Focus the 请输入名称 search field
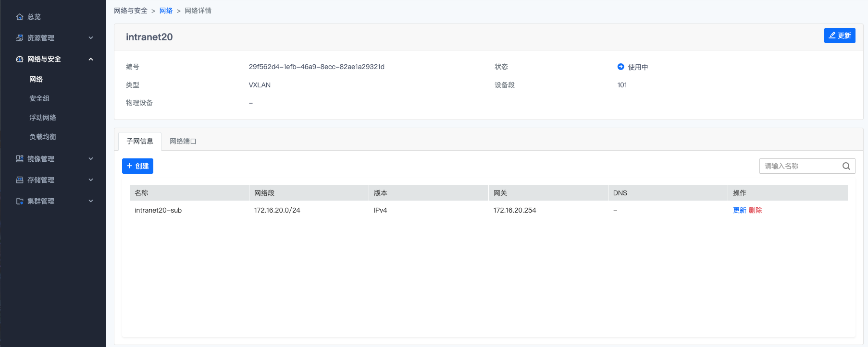The image size is (868, 347). 800,166
